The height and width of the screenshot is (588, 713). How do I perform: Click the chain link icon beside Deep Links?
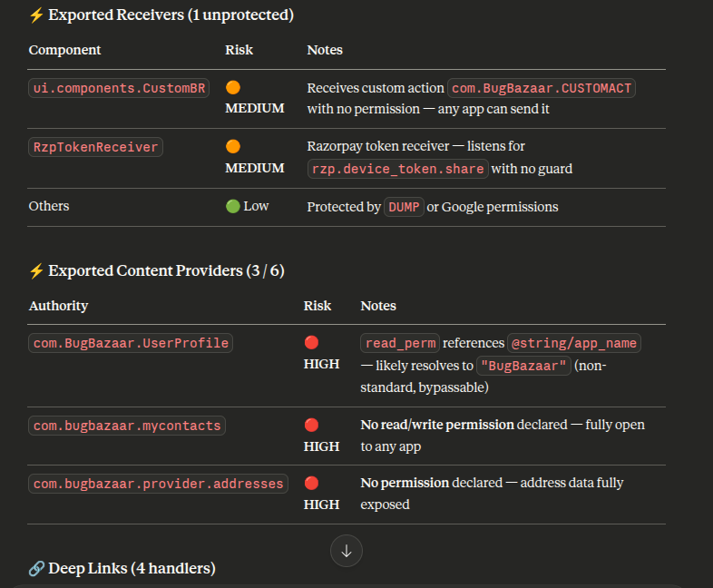click(x=36, y=569)
